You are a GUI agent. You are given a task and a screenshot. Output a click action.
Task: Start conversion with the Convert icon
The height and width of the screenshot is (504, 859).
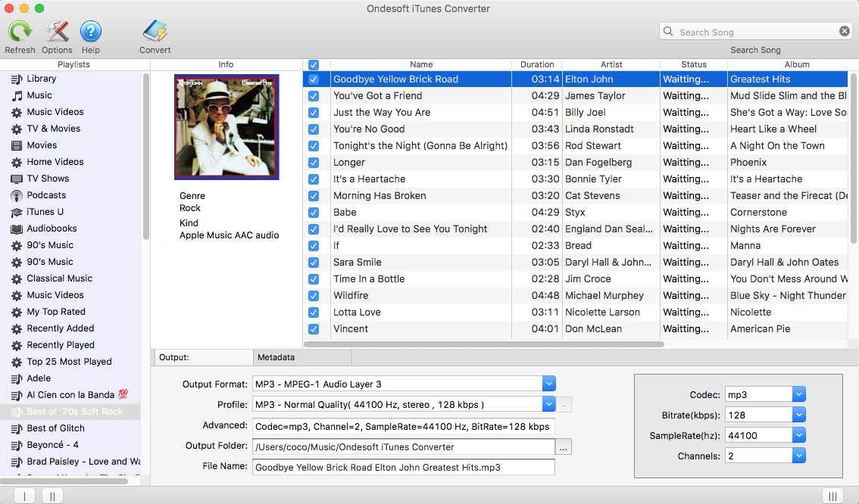coord(155,31)
